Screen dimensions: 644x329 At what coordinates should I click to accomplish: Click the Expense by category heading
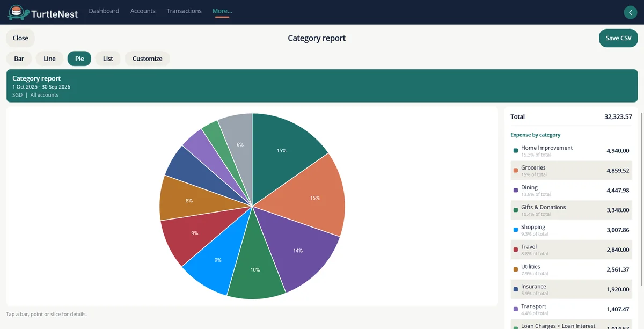[536, 135]
